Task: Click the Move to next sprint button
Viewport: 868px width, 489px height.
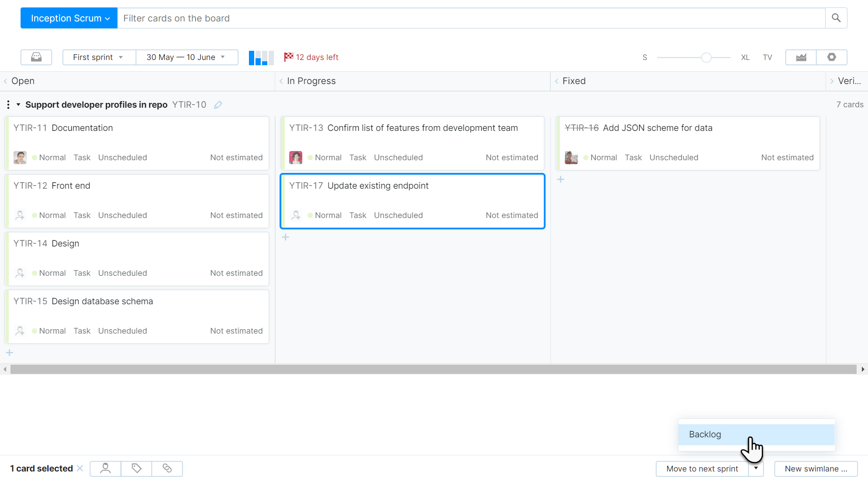Action: pos(701,468)
